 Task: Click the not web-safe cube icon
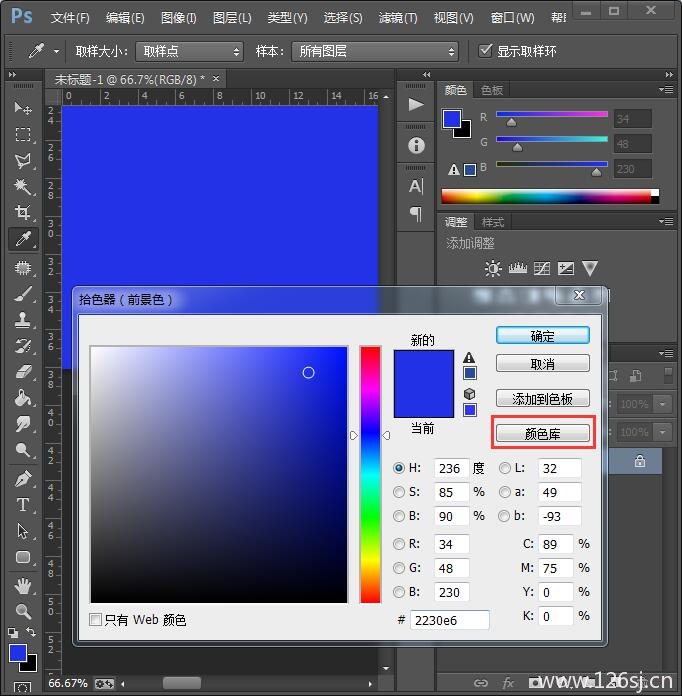(469, 394)
